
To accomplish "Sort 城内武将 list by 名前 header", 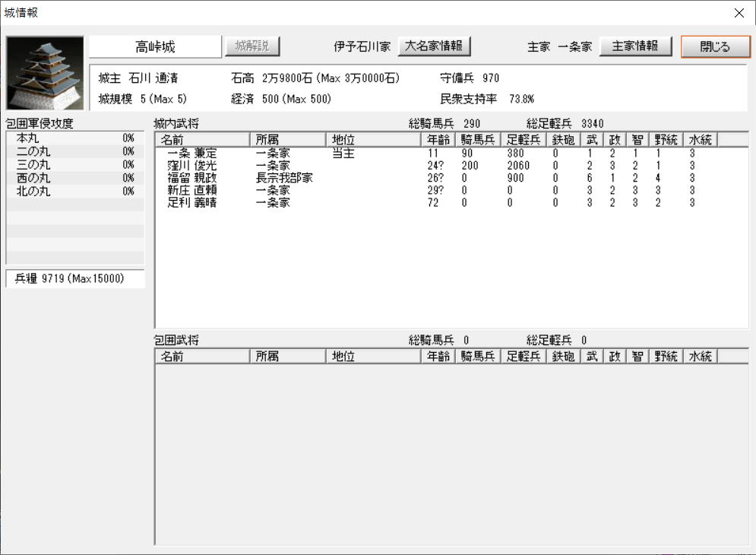I will pos(202,140).
